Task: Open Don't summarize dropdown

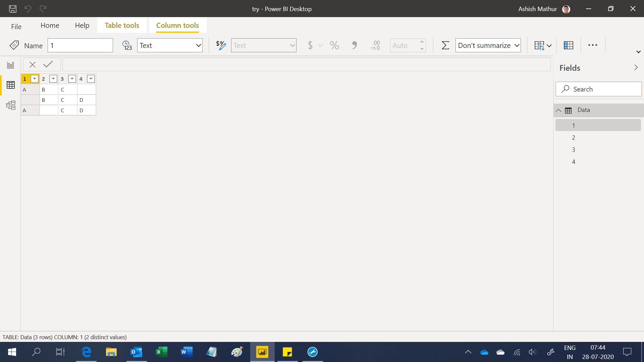Action: (488, 45)
